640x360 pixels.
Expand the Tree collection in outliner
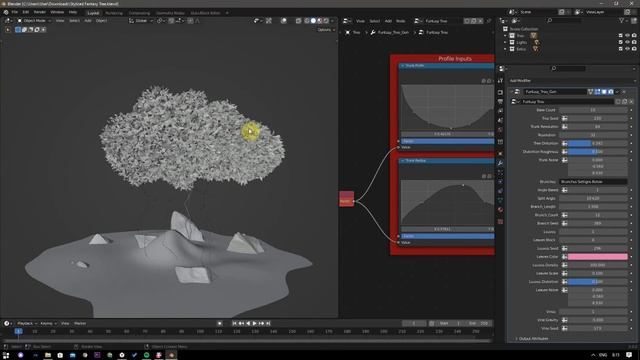(x=505, y=36)
